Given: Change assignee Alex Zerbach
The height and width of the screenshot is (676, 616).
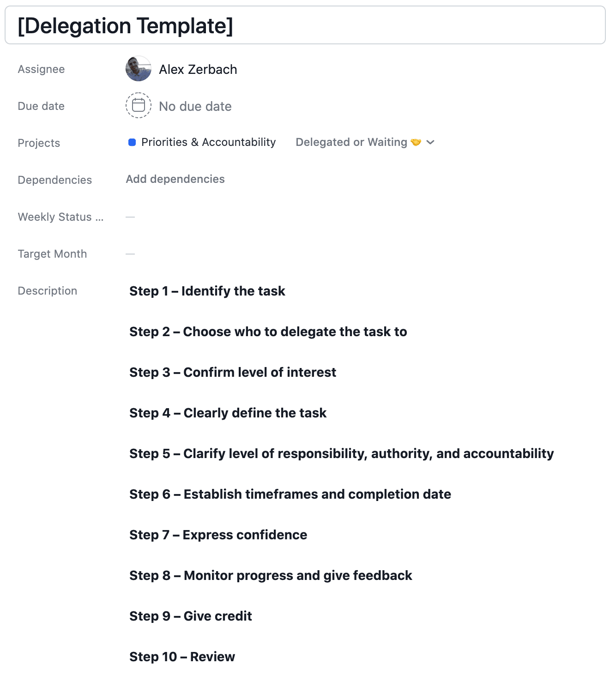Looking at the screenshot, I should [x=198, y=69].
